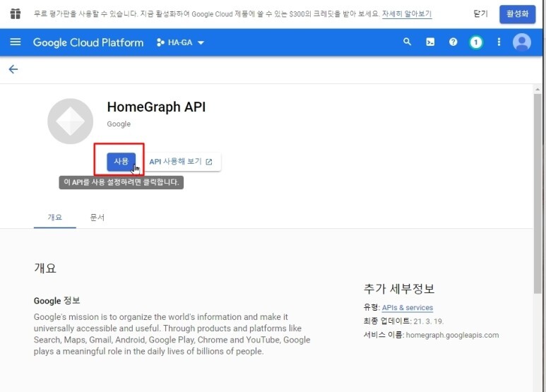This screenshot has width=546, height=392.
Task: Click the vertical scrollbar thumb
Action: [538, 194]
